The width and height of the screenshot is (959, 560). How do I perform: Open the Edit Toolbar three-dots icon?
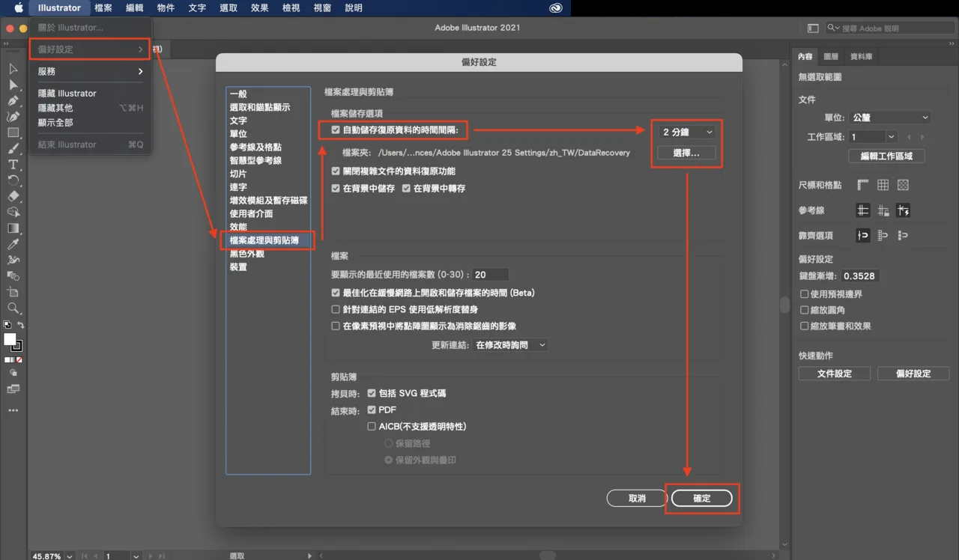point(13,410)
